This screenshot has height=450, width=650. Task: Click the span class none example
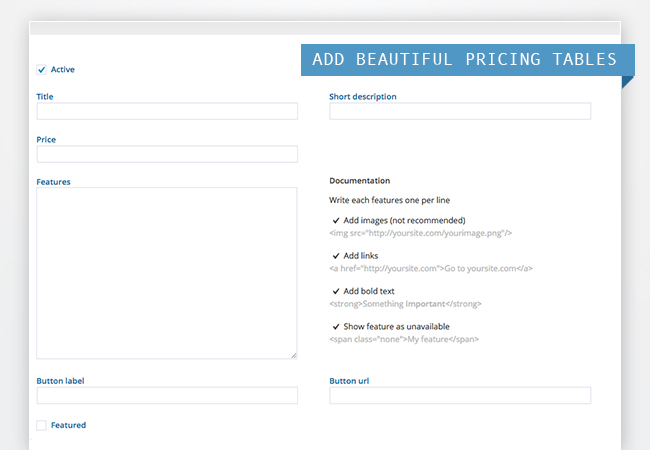pyautogui.click(x=404, y=339)
